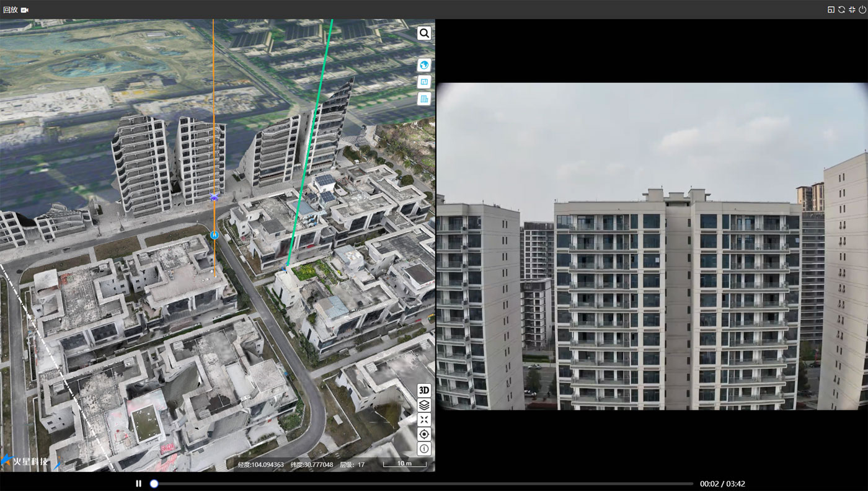Pause the flight playback
The image size is (868, 491).
(139, 484)
